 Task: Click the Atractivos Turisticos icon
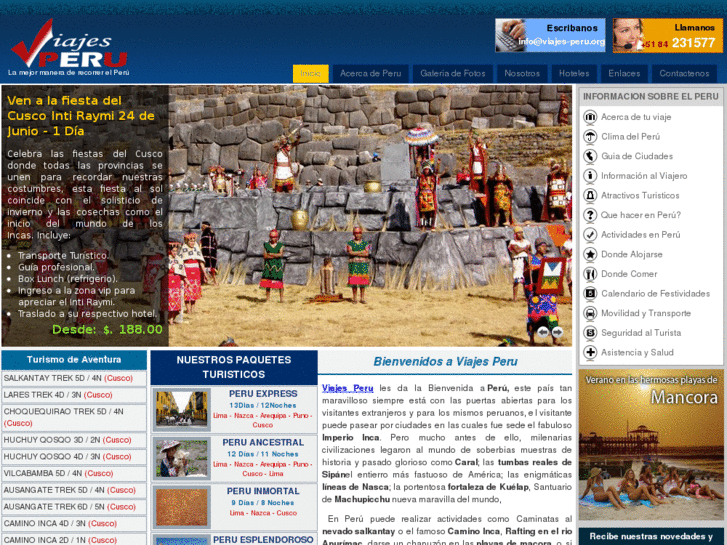590,195
